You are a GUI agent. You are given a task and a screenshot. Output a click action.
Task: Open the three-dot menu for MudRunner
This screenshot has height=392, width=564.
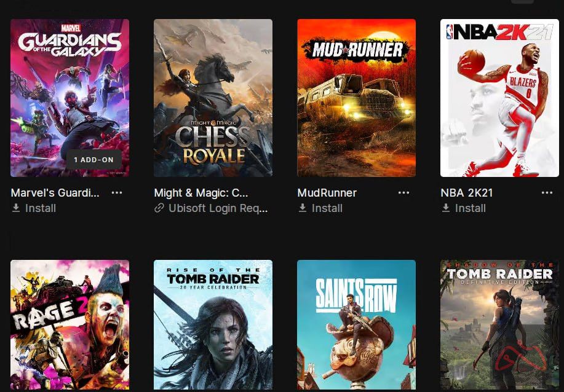[x=403, y=193]
